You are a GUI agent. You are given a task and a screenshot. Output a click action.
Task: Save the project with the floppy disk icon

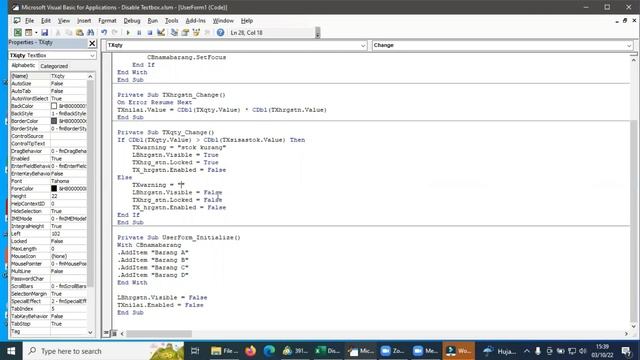[x=44, y=33]
